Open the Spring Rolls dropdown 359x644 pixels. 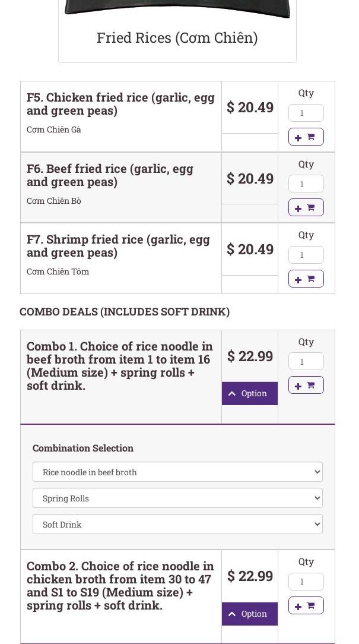tap(177, 498)
